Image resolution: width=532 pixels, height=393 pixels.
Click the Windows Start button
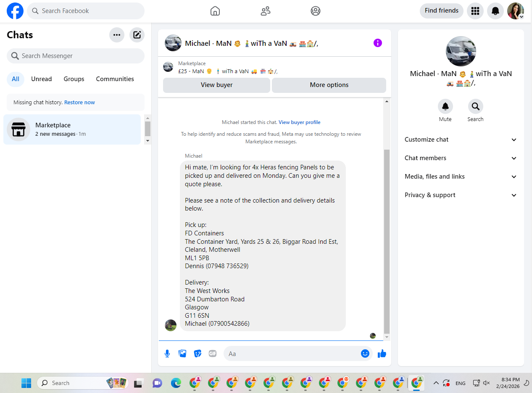(26, 383)
